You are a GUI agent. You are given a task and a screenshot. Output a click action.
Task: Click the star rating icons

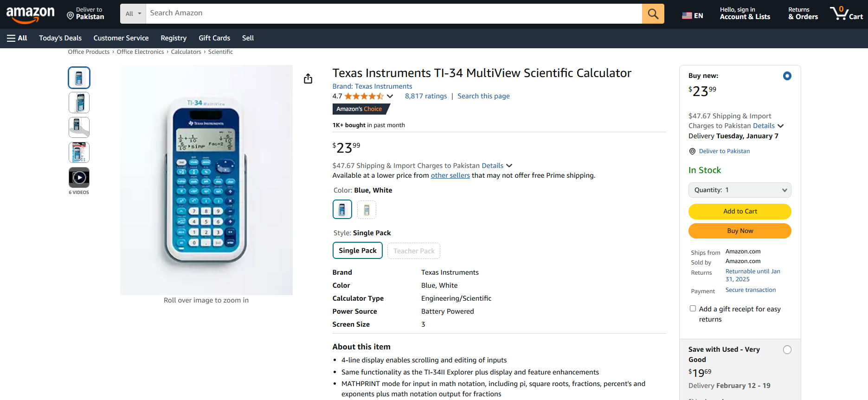coord(364,96)
